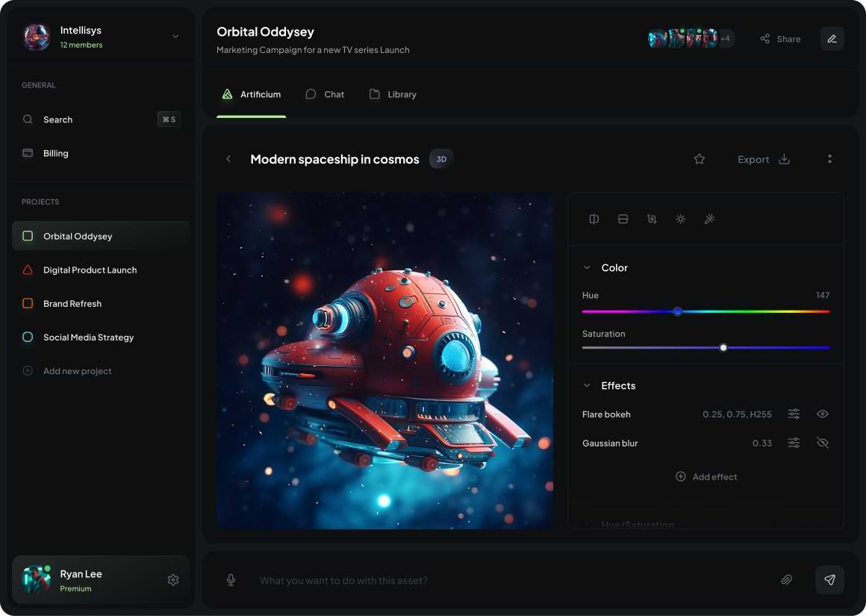Hide the Flare bokeh effect

823,414
